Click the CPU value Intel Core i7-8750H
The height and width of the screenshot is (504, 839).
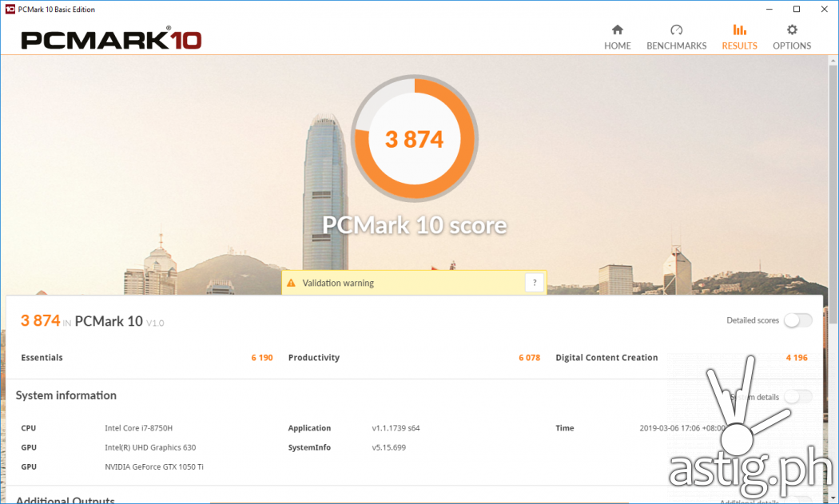138,428
